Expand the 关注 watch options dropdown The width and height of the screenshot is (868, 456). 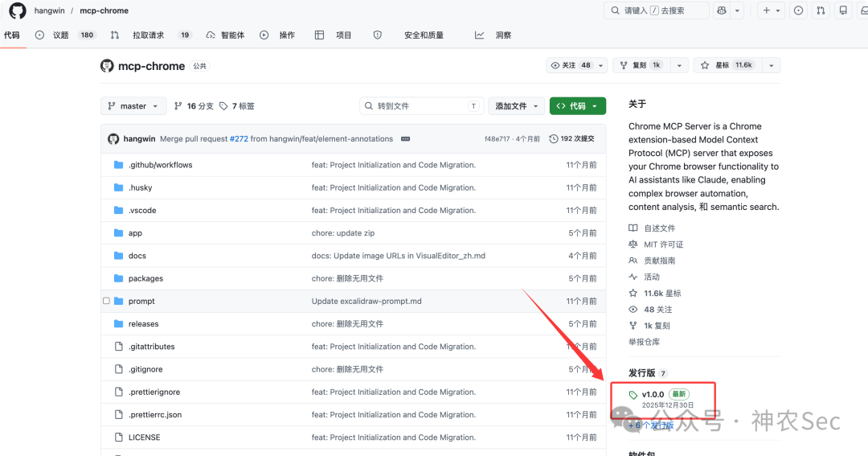point(601,65)
